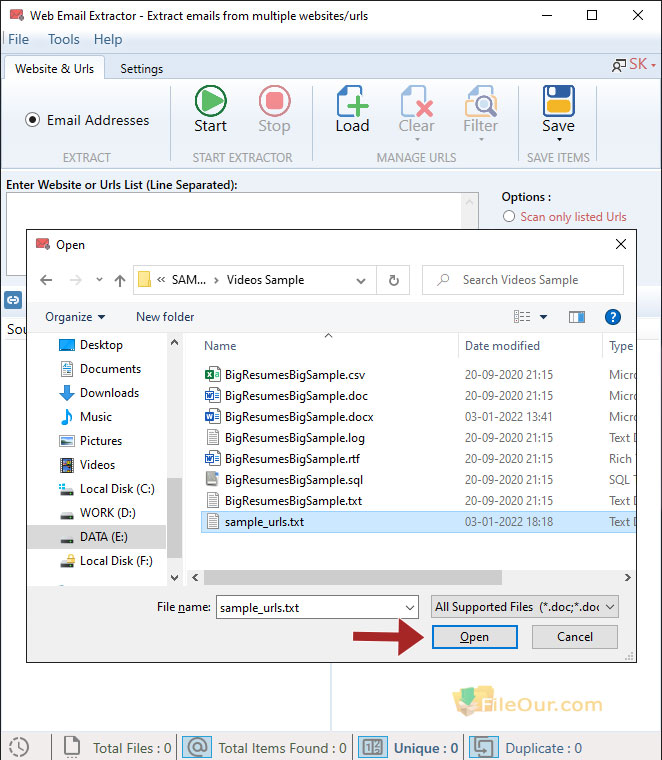Click the Filter URLs icon

[x=481, y=101]
